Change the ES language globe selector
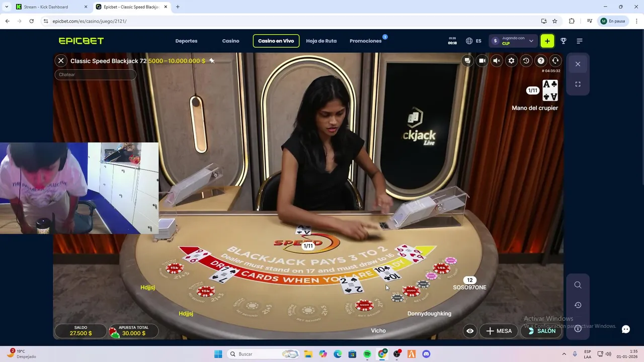Viewport: 644px width, 362px height. [x=473, y=41]
